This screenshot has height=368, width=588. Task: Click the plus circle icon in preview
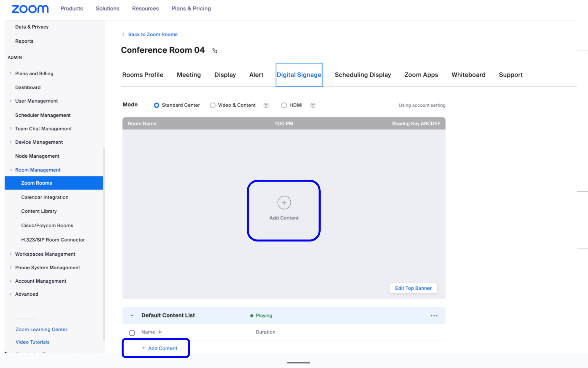coord(284,202)
